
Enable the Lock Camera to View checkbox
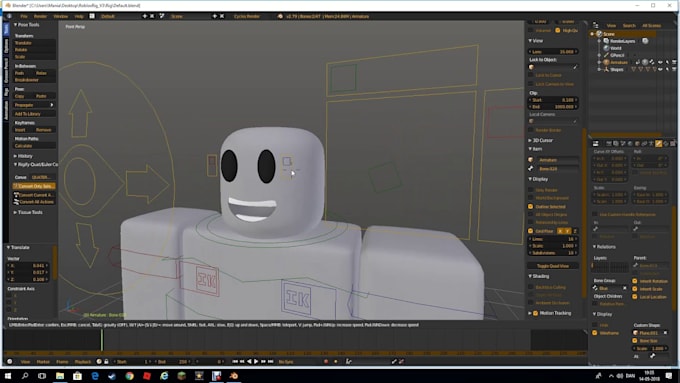pos(530,84)
